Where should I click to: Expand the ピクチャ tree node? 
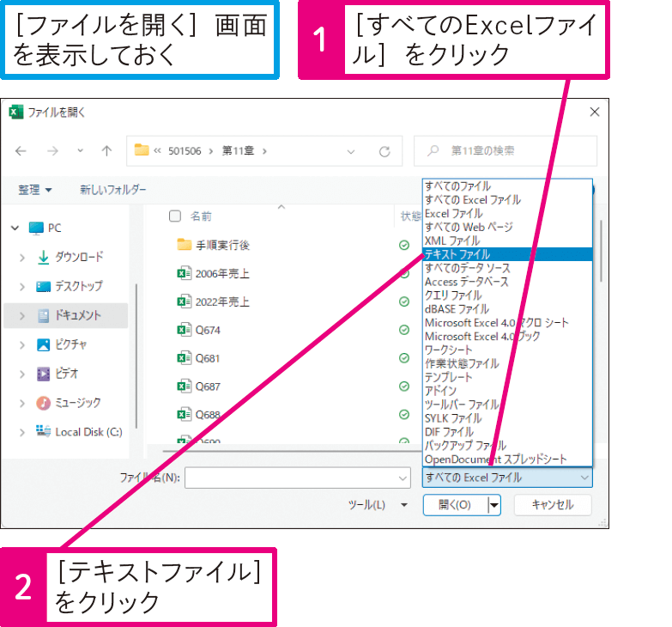click(22, 344)
